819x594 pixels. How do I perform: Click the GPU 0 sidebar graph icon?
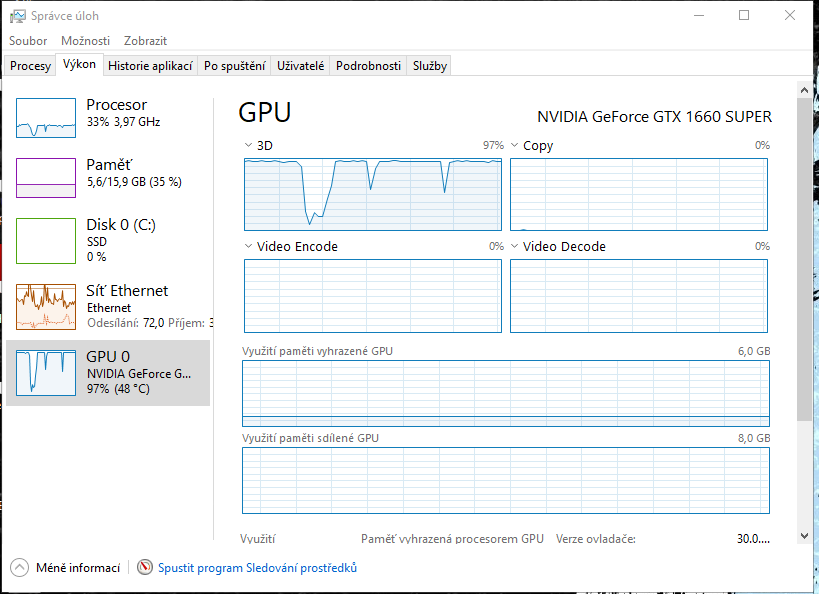click(46, 372)
